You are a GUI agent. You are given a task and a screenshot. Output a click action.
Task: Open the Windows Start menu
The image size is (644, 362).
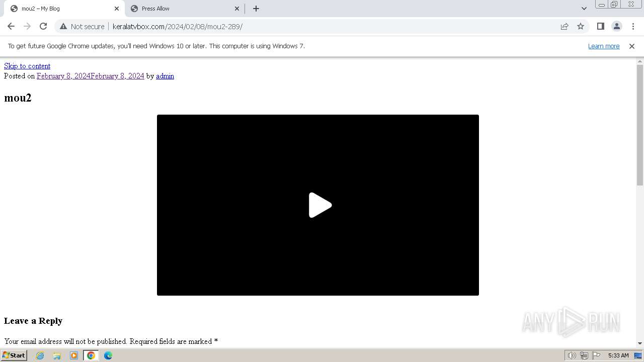click(14, 355)
